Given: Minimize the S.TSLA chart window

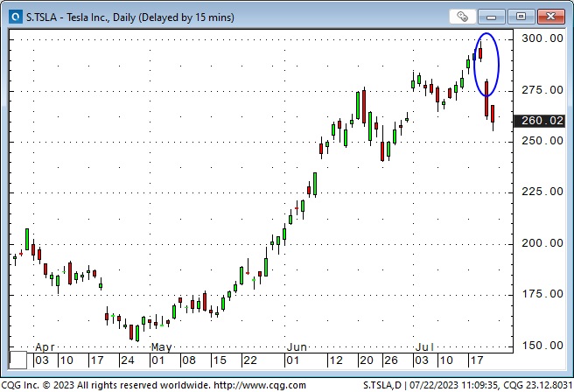Looking at the screenshot, I should click(x=491, y=17).
